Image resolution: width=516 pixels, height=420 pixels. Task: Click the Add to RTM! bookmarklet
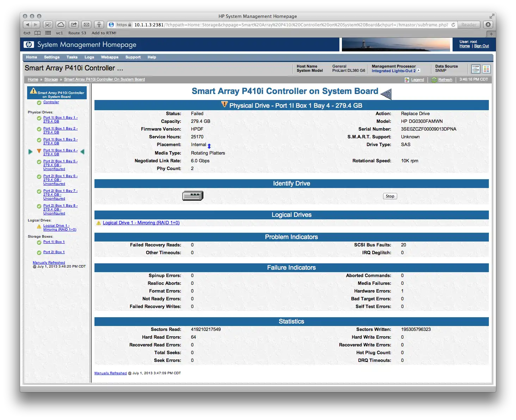pyautogui.click(x=104, y=33)
